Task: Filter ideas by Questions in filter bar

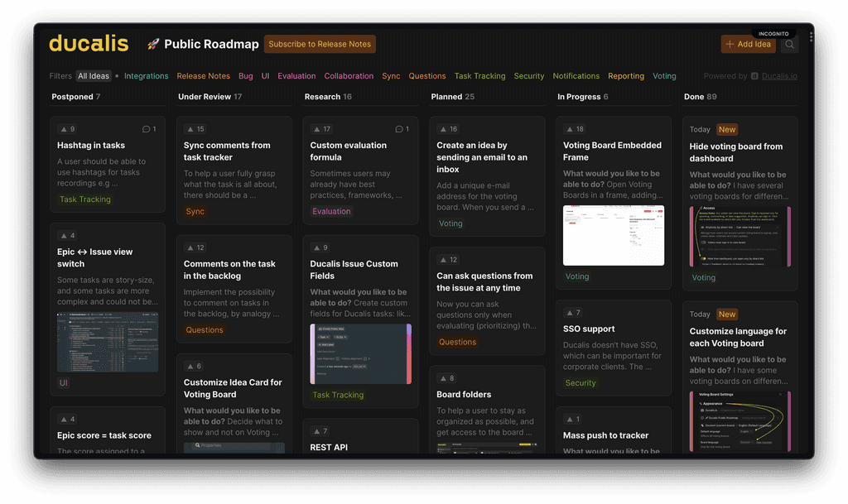Action: (x=427, y=76)
